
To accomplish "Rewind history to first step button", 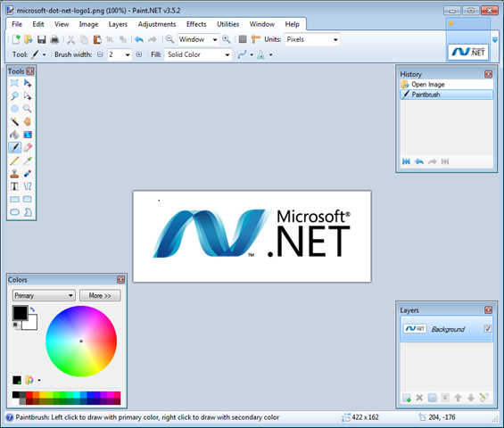I will 406,161.
